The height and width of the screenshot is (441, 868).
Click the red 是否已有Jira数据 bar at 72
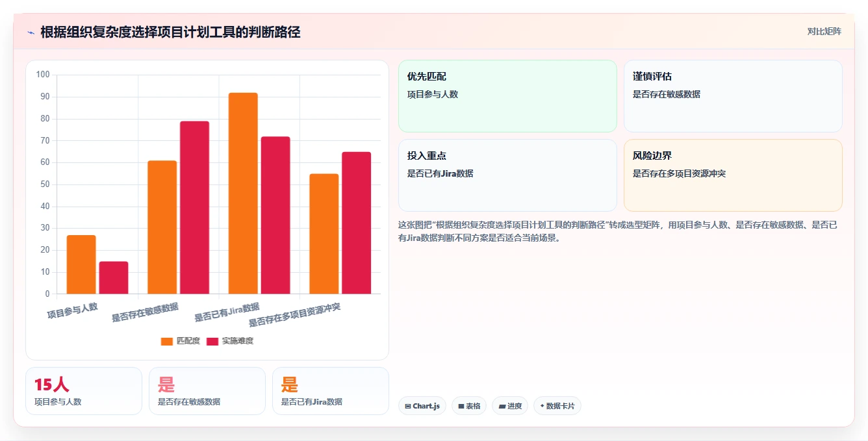tap(275, 215)
